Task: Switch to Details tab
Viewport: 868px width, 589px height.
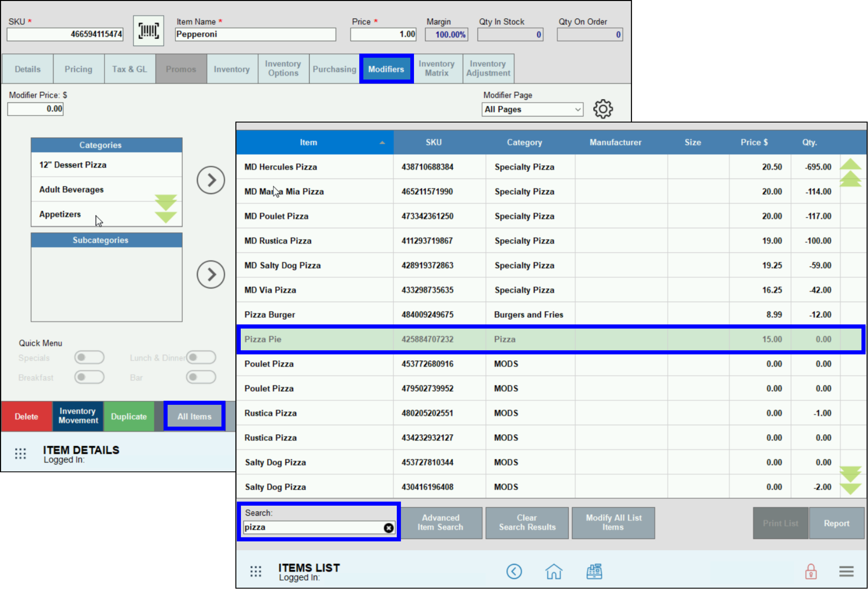Action: pyautogui.click(x=28, y=69)
